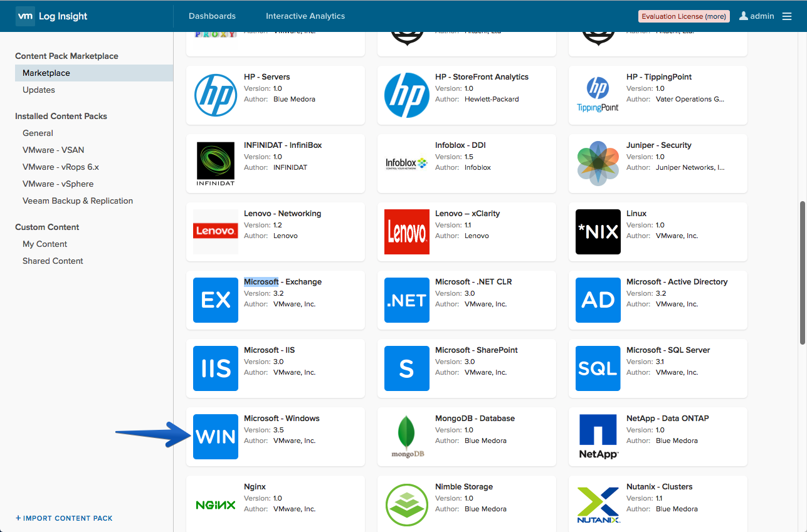Open the Dashboards tab
The width and height of the screenshot is (807, 532).
coord(212,16)
